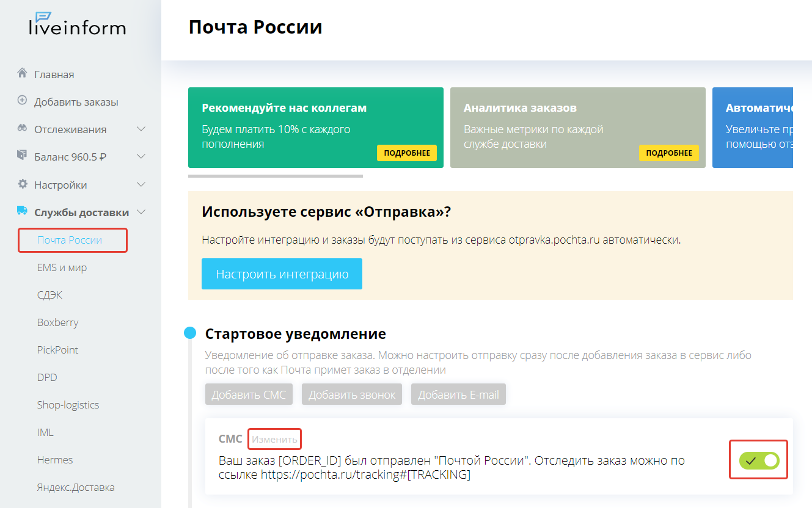Click the gear icon beside Настройки
This screenshot has height=508, width=812.
[23, 184]
